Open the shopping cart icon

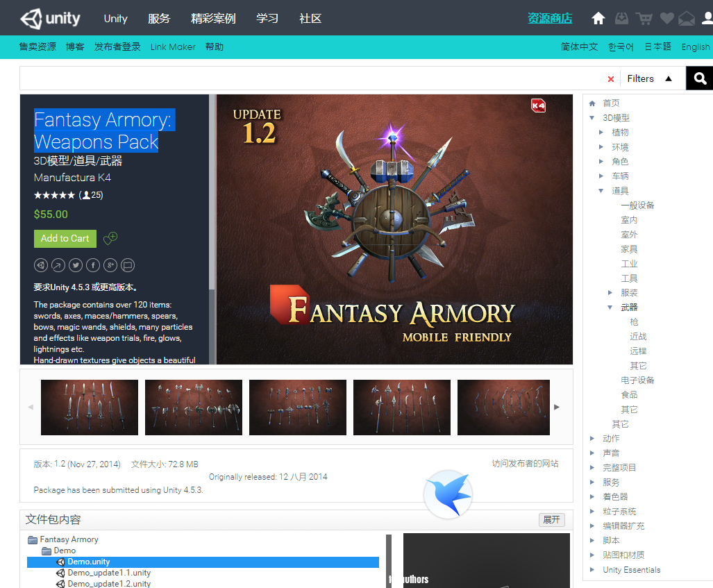(644, 19)
